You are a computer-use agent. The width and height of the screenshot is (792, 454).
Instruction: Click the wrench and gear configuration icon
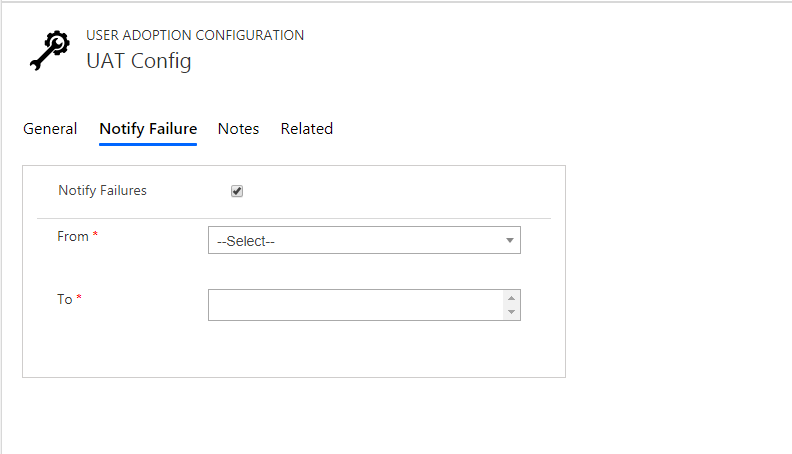point(50,50)
